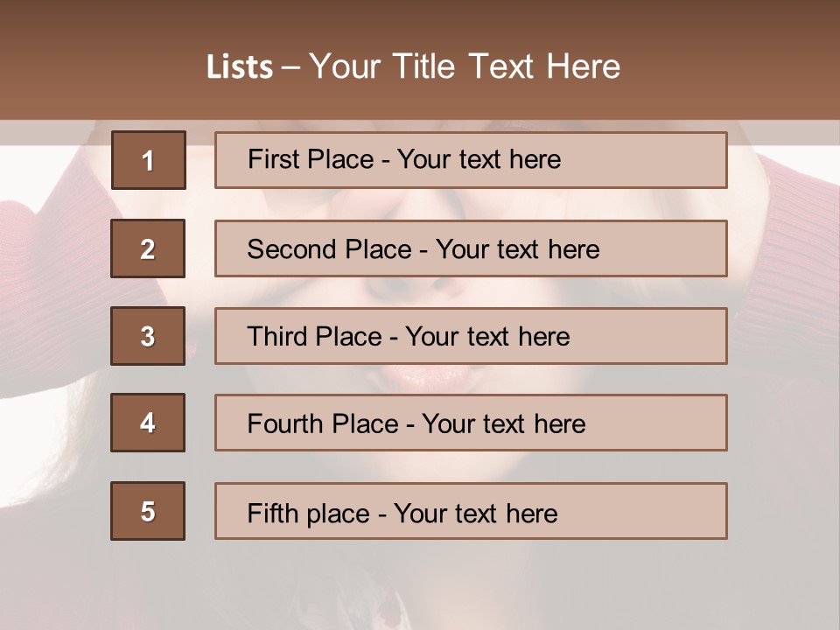The height and width of the screenshot is (630, 840).
Task: Select the number 2 box
Action: (x=148, y=248)
